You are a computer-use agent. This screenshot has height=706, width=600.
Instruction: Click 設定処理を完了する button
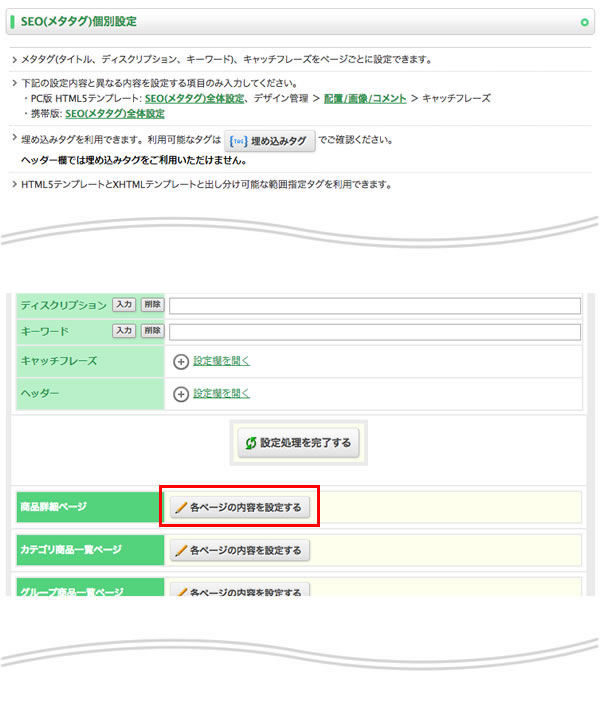click(298, 443)
